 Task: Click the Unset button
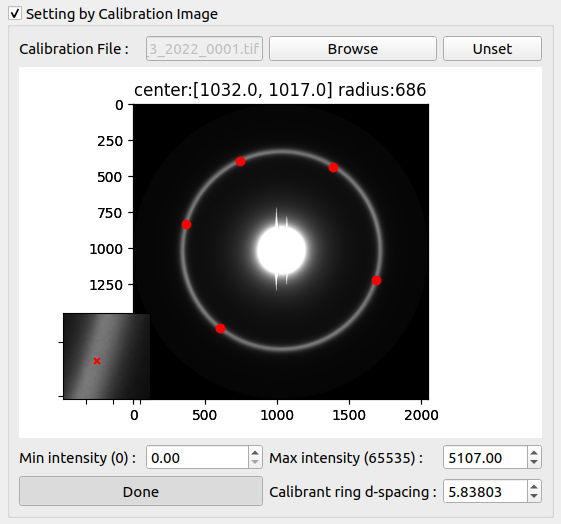point(492,49)
